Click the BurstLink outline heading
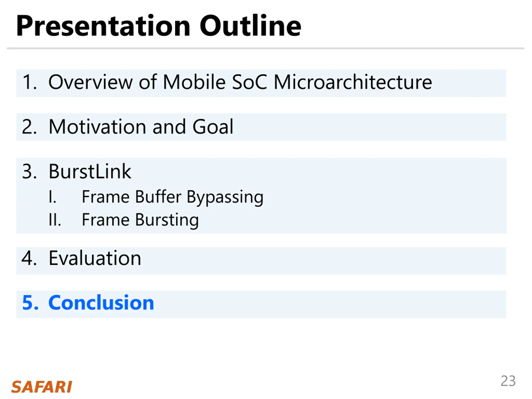The width and height of the screenshot is (532, 399). (90, 171)
